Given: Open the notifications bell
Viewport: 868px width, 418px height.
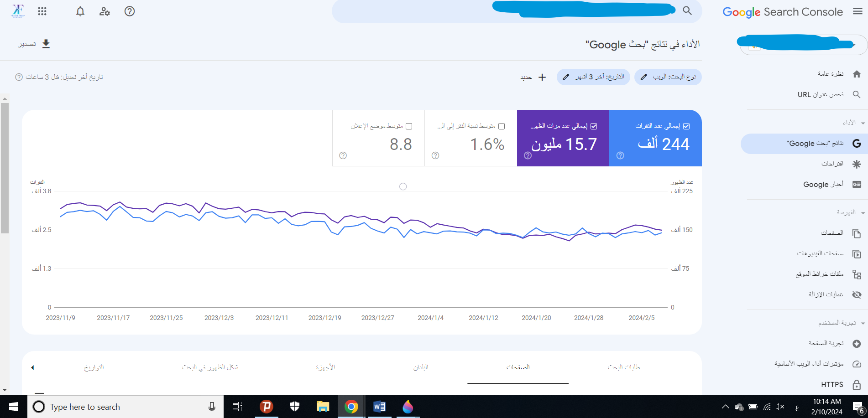Looking at the screenshot, I should pyautogui.click(x=80, y=11).
